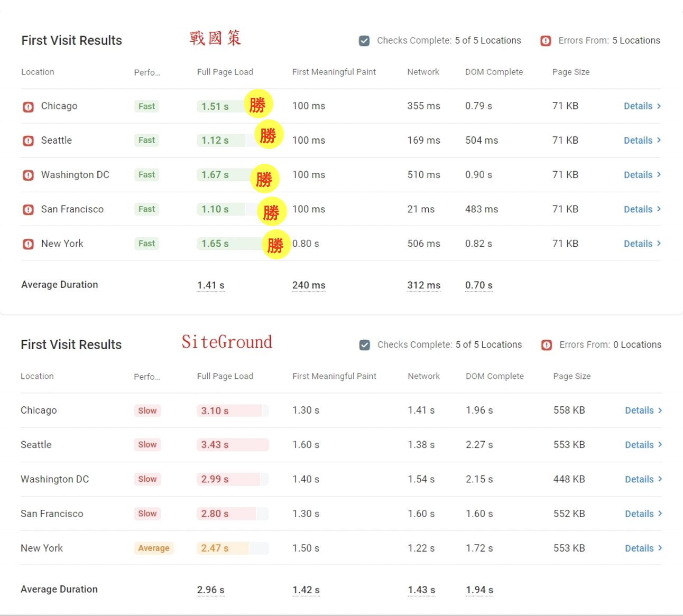Click top table 'Full Page Load' column header
The height and width of the screenshot is (616, 683).
coord(225,72)
